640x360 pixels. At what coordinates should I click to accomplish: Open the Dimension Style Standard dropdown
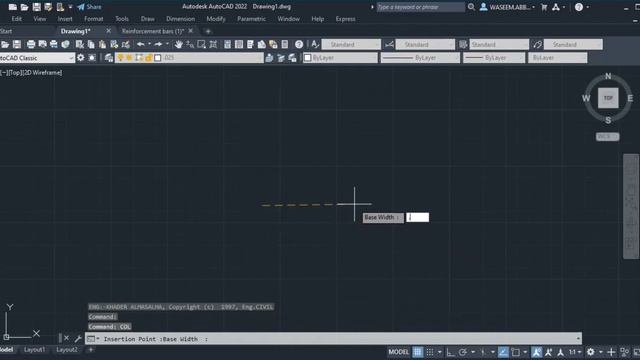425,44
